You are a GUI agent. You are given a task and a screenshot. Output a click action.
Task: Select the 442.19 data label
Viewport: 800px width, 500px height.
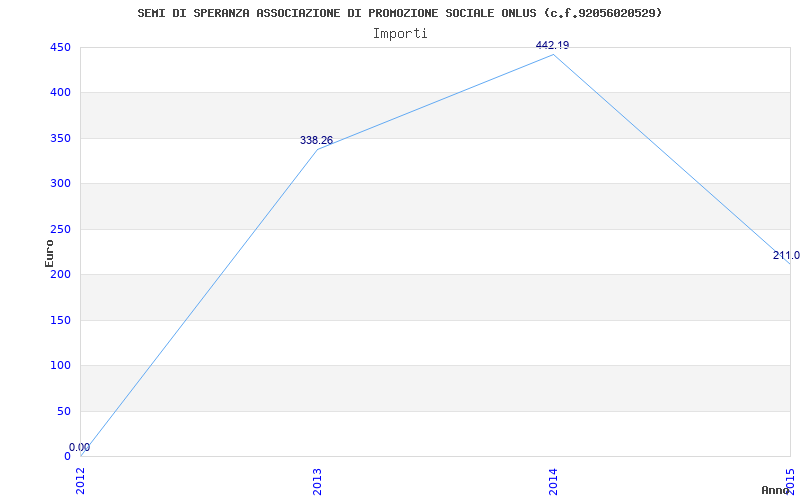(553, 45)
